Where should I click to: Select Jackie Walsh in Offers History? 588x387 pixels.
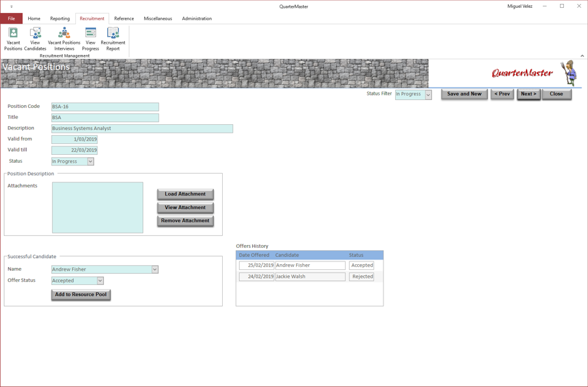pos(310,277)
